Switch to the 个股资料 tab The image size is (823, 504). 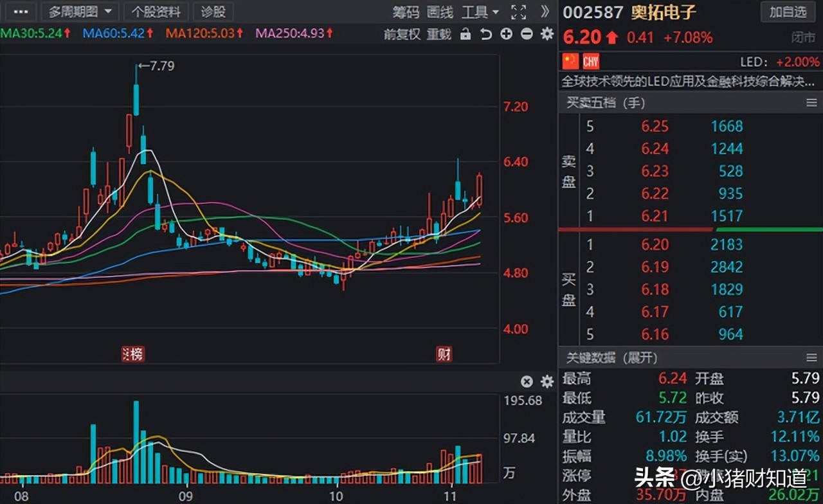(156, 12)
